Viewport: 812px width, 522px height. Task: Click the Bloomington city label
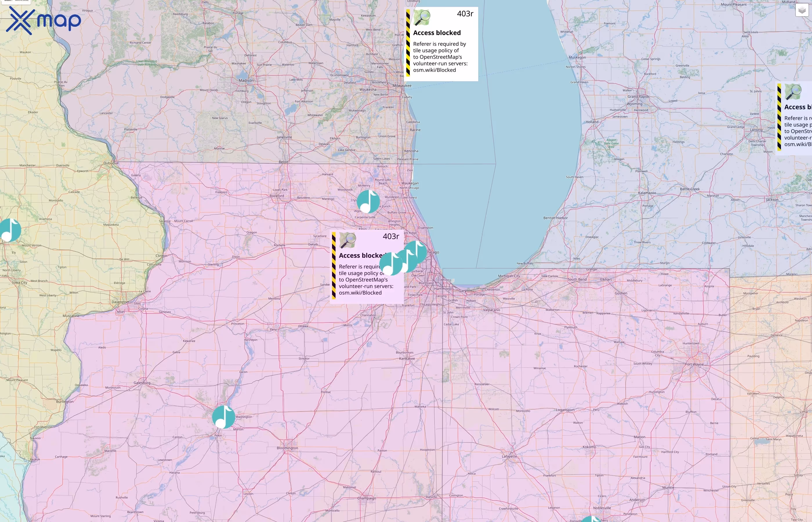click(287, 448)
